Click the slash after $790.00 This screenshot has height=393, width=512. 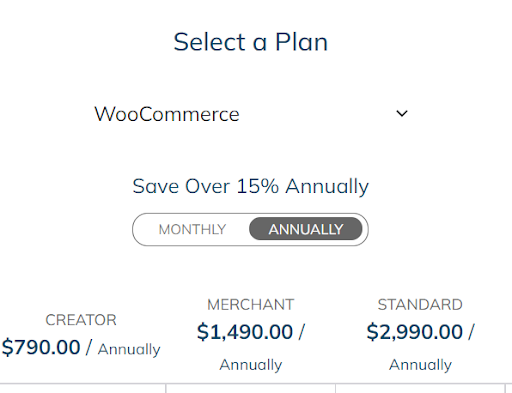point(89,347)
